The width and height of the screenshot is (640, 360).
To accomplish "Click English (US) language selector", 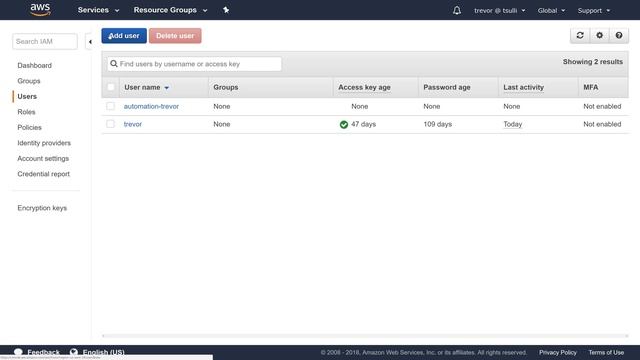I will [104, 352].
